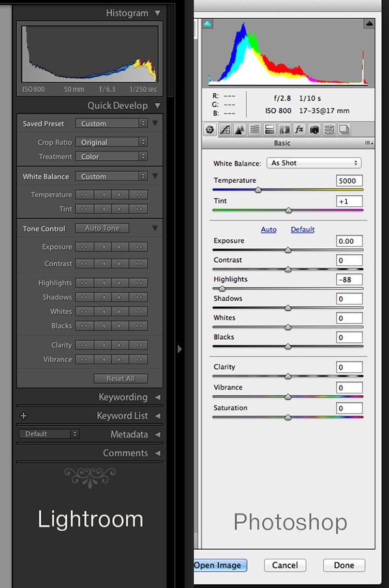Click the Reset All button
The height and width of the screenshot is (588, 389).
pos(121,379)
